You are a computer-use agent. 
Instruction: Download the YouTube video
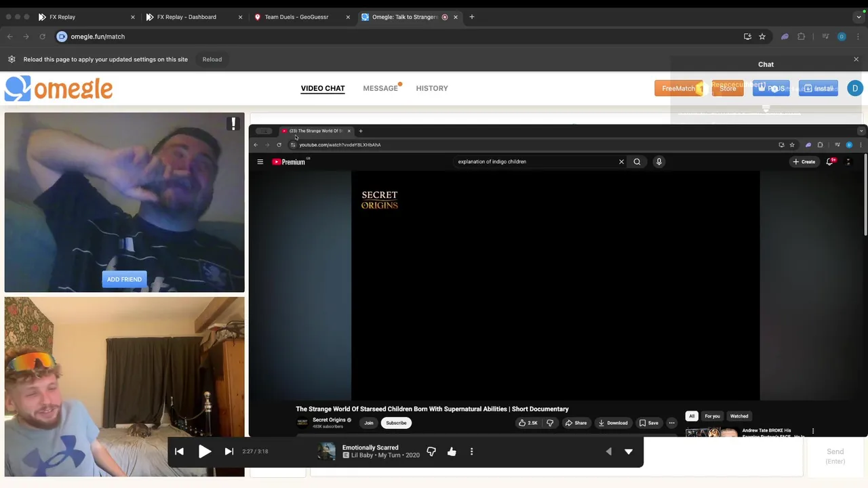tap(613, 423)
